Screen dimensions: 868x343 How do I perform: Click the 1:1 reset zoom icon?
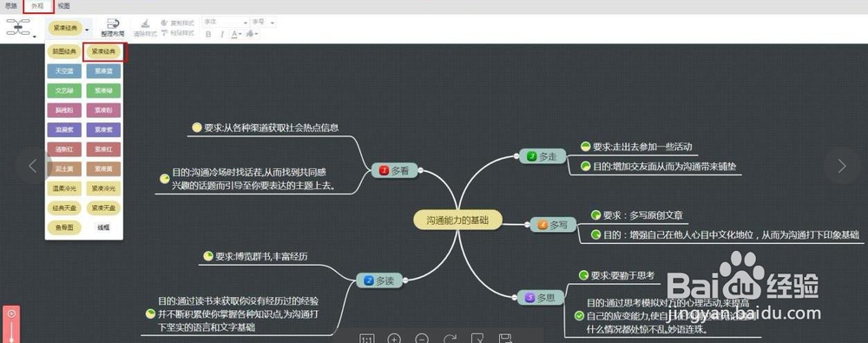tap(367, 339)
